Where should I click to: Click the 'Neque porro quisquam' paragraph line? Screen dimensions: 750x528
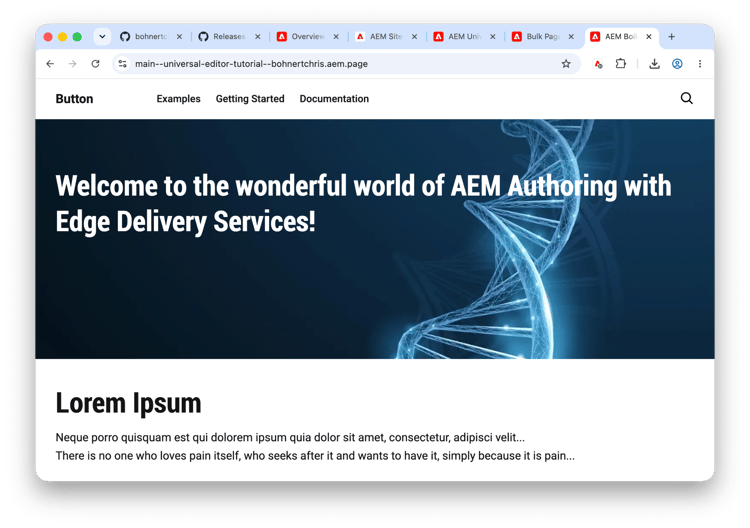(290, 437)
